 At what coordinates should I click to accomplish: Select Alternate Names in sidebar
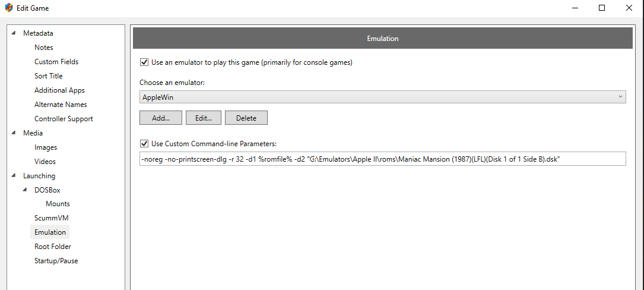click(61, 105)
